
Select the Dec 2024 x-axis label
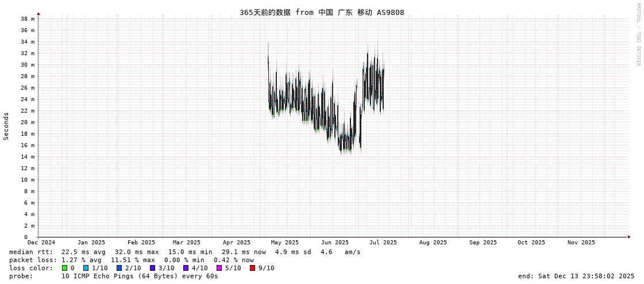coord(41,243)
